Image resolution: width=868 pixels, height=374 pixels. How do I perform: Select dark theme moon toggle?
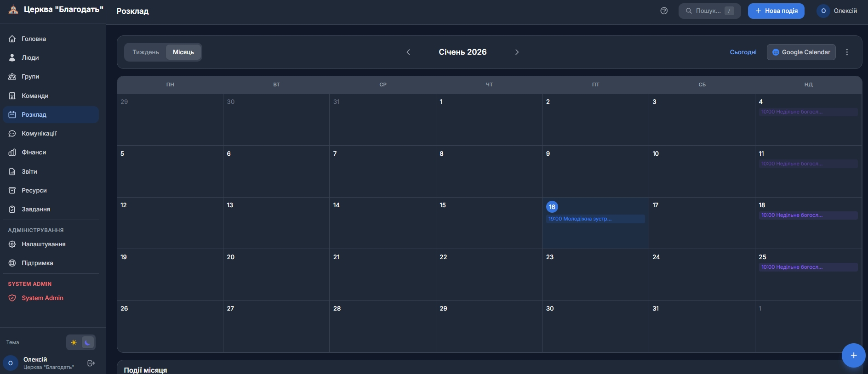tap(87, 343)
